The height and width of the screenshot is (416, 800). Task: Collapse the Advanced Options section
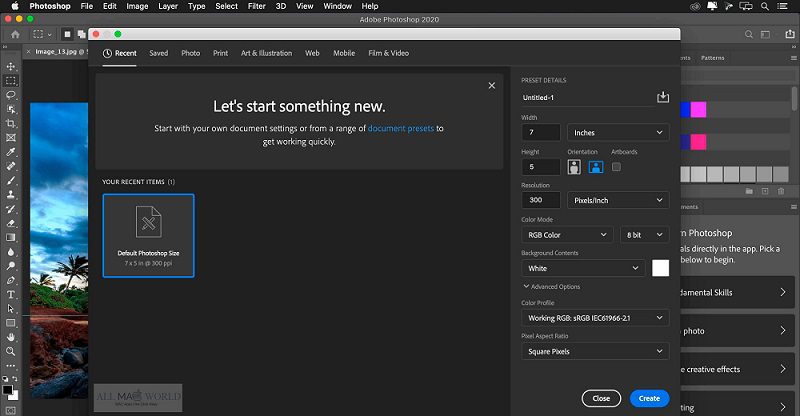[x=552, y=287]
